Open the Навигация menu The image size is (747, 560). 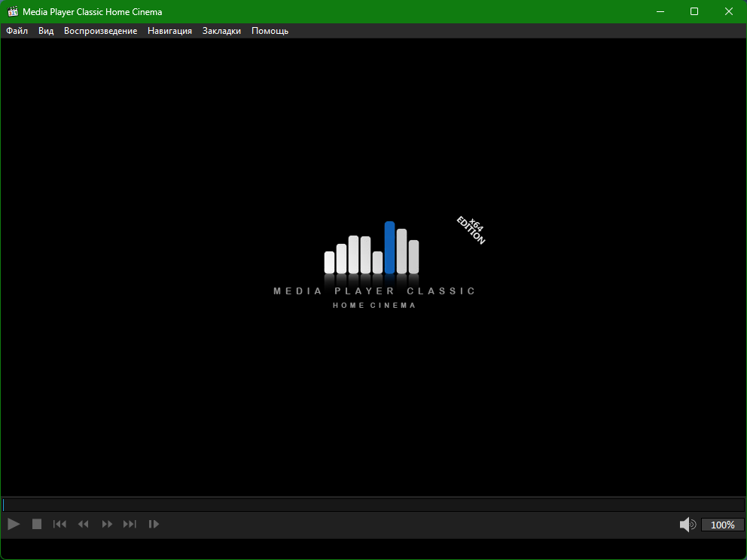[169, 31]
